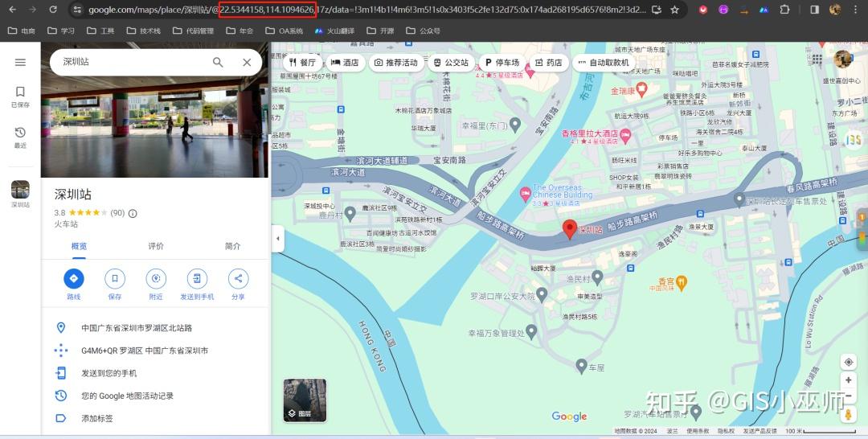The height and width of the screenshot is (439, 868).
Task: Open the 使用条款 terms link
Action: [698, 431]
